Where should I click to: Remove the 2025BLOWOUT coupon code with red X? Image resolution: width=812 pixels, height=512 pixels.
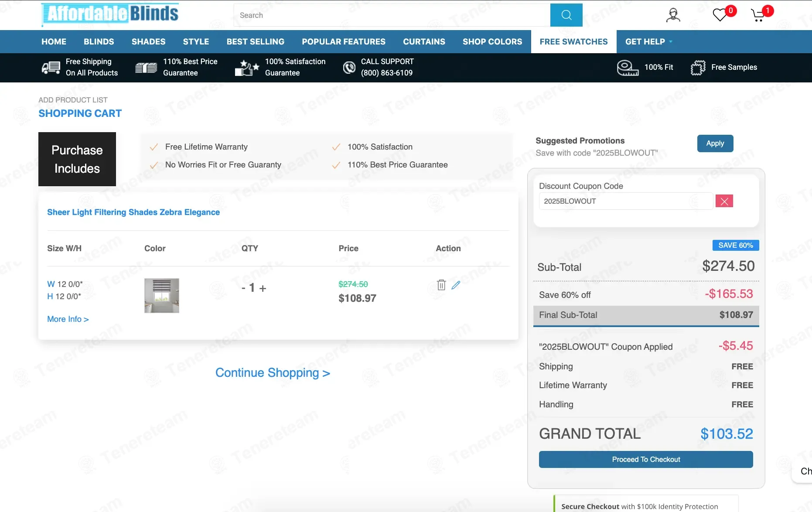click(724, 201)
